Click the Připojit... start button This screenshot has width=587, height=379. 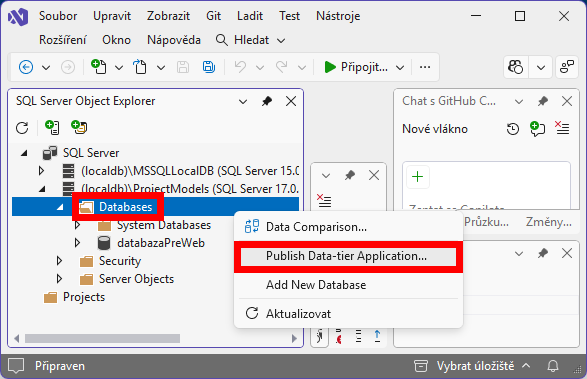point(356,67)
